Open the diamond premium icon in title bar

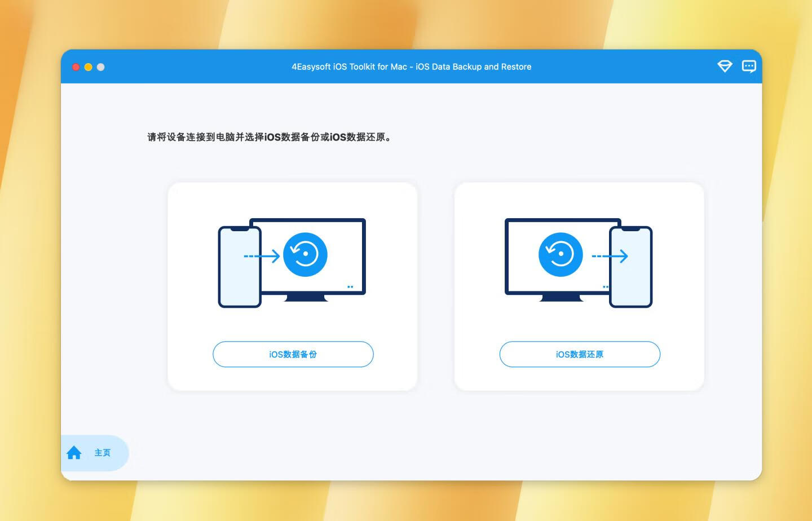725,67
